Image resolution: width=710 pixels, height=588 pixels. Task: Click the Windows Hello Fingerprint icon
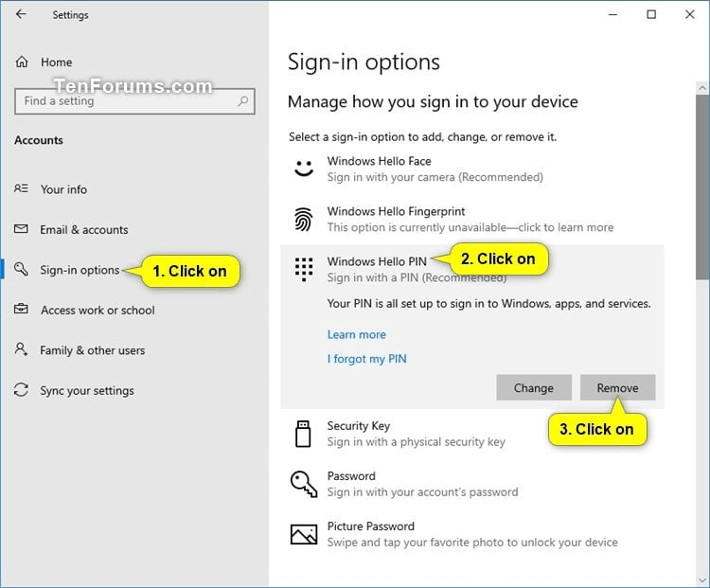tap(303, 220)
